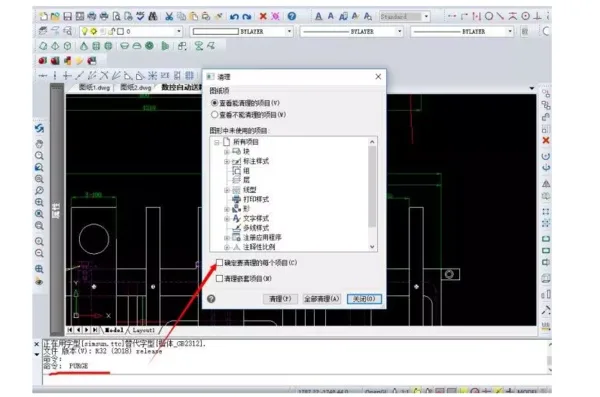Click the red X delete icon in top toolbar
The height and width of the screenshot is (397, 600).
point(263,16)
